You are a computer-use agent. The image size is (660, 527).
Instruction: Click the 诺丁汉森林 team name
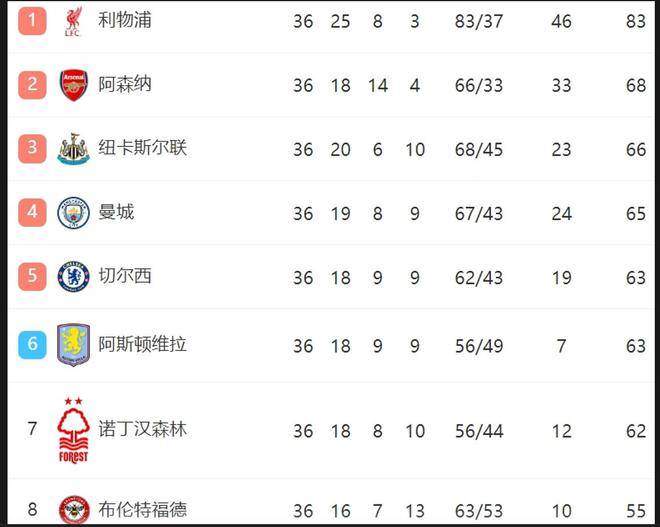pyautogui.click(x=142, y=429)
